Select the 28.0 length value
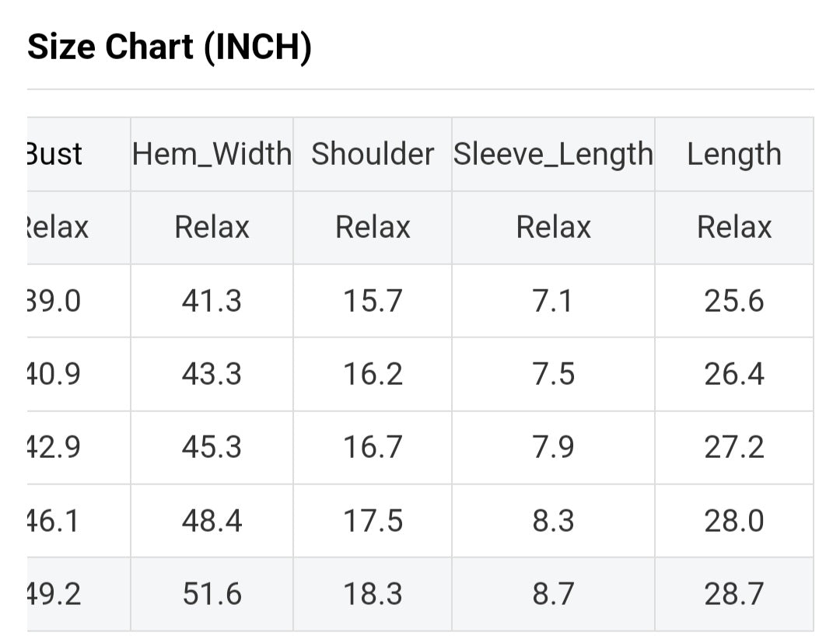840x636 pixels. pos(734,521)
